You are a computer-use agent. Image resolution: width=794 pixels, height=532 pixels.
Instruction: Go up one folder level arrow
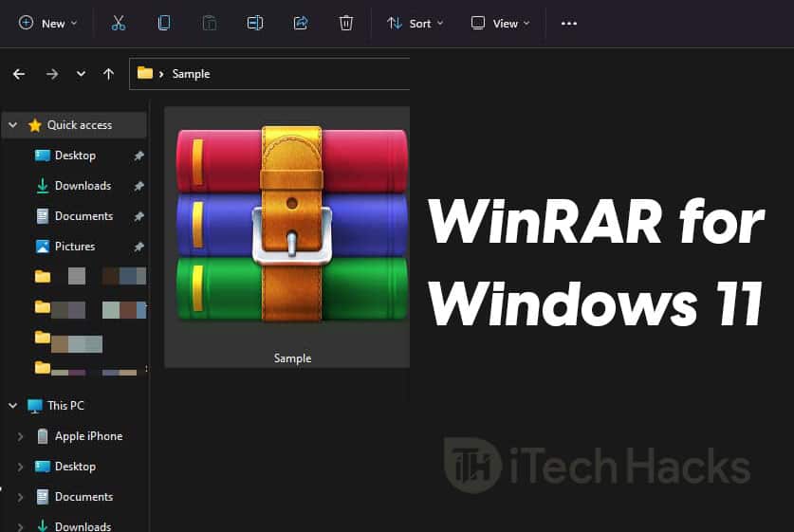[x=108, y=74]
